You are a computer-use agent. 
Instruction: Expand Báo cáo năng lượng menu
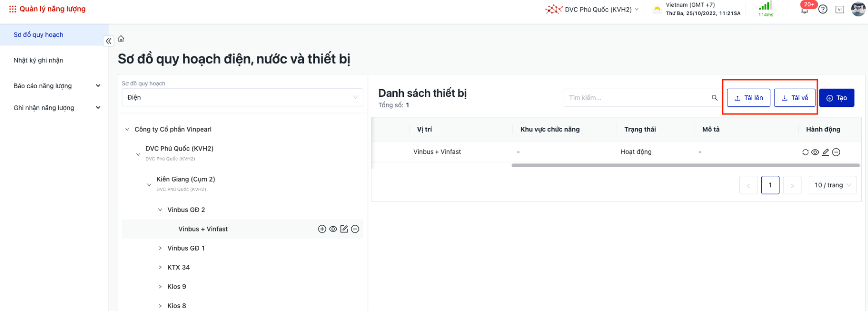(57, 86)
